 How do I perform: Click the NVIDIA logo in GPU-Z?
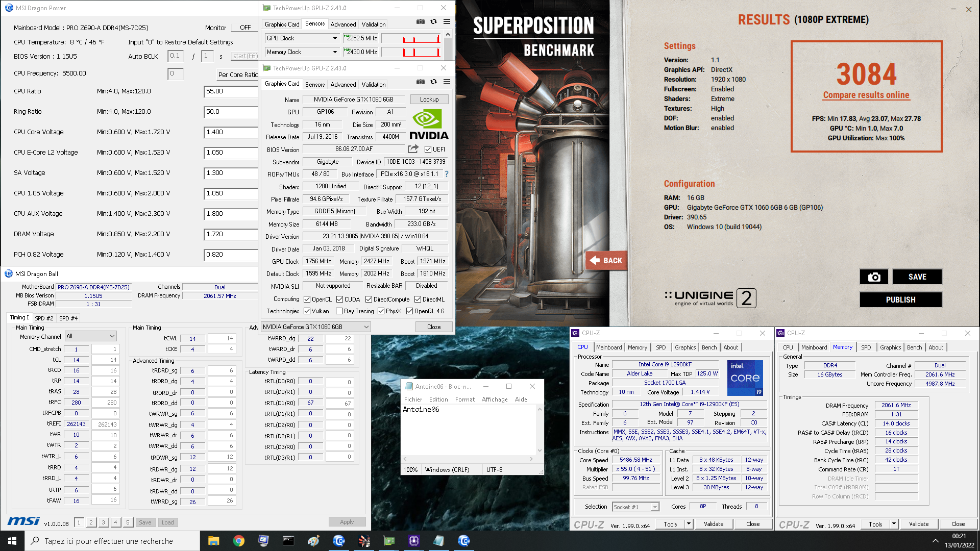[x=429, y=124]
